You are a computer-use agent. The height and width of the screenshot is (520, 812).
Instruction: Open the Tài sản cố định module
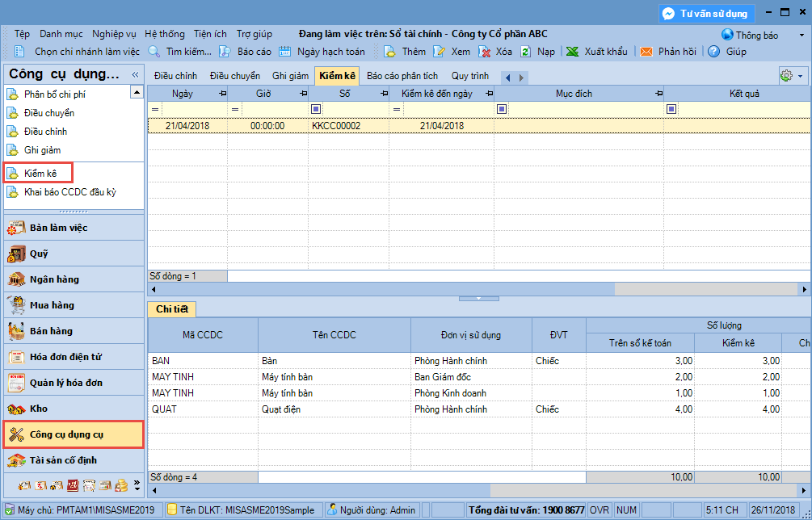tap(74, 460)
